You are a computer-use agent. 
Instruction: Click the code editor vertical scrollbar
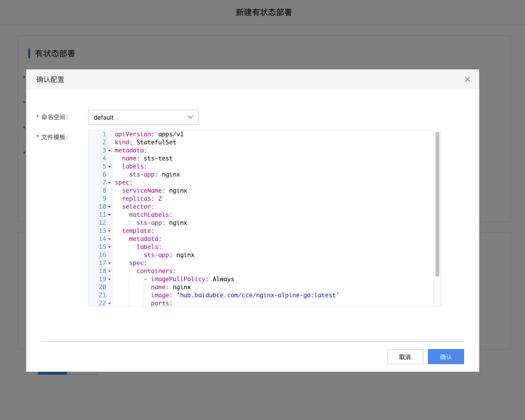pyautogui.click(x=437, y=204)
